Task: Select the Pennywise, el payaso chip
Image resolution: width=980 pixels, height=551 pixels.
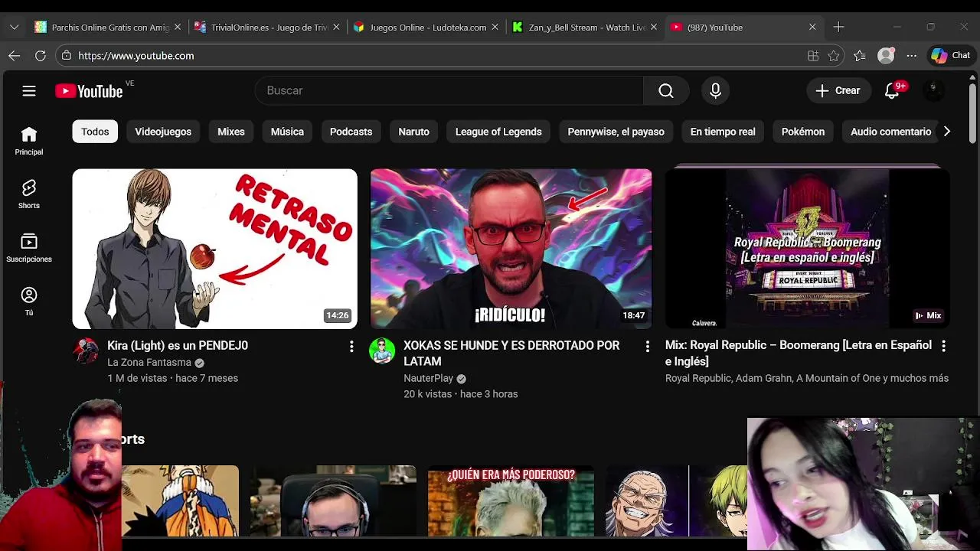Action: 616,132
